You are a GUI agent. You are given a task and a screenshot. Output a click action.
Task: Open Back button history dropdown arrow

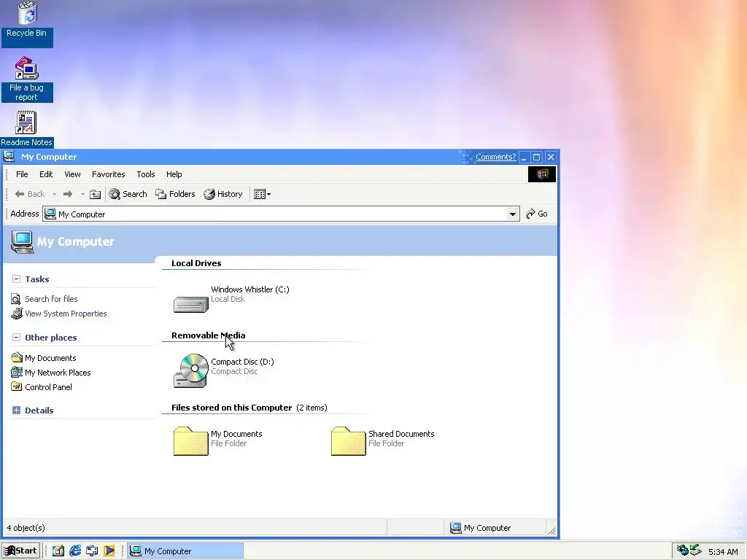coord(54,194)
